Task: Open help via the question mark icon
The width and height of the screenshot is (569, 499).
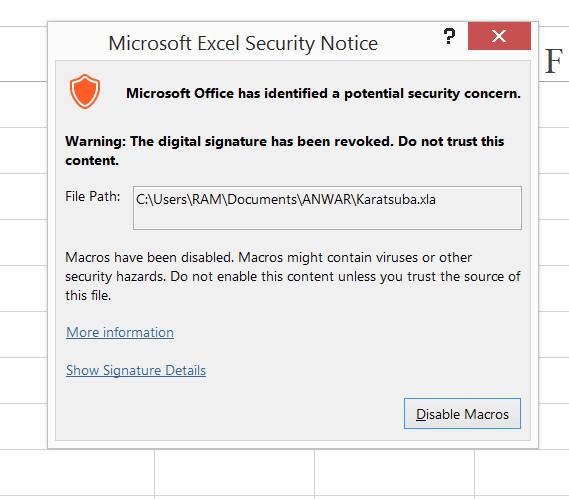Action: point(449,36)
